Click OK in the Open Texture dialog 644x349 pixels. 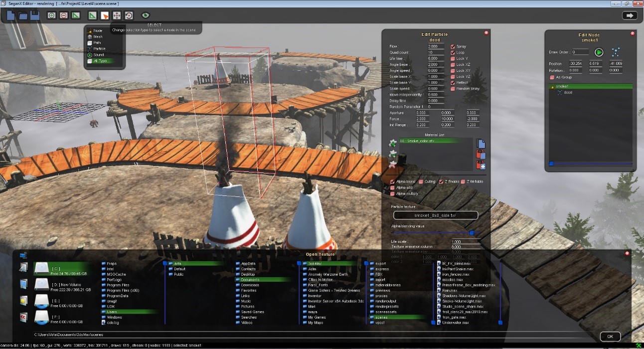pyautogui.click(x=610, y=337)
